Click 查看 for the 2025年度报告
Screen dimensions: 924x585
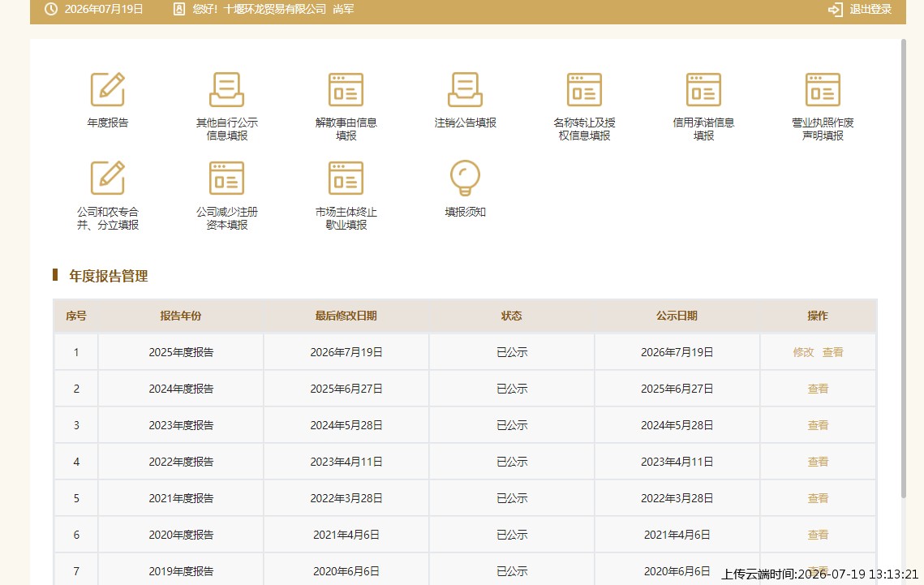point(832,352)
